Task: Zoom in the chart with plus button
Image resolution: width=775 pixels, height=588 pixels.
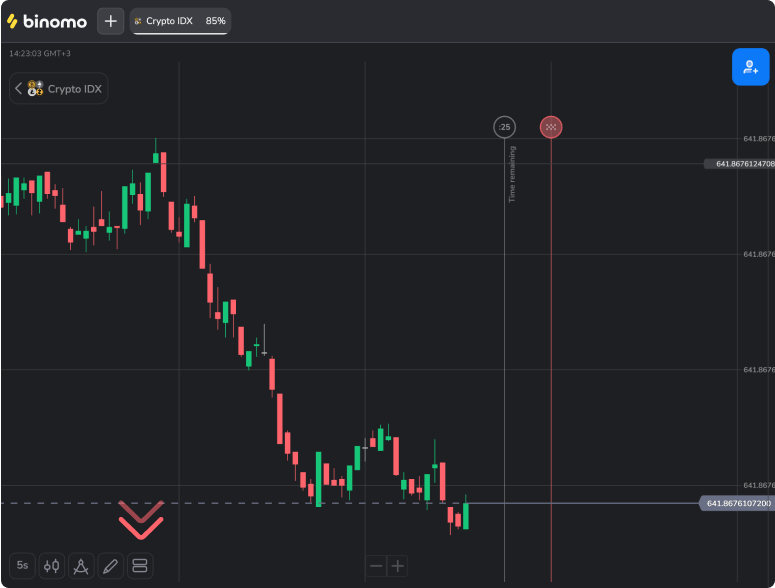Action: [398, 566]
